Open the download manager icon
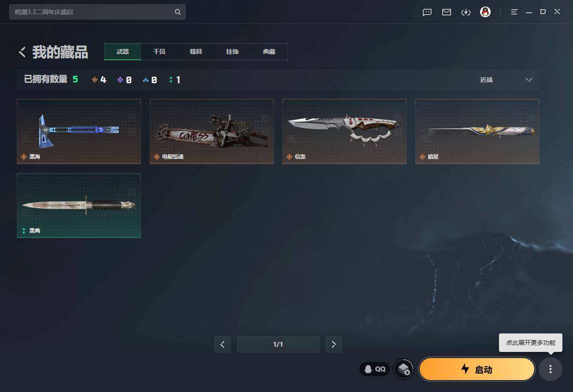573x392 pixels. (466, 12)
